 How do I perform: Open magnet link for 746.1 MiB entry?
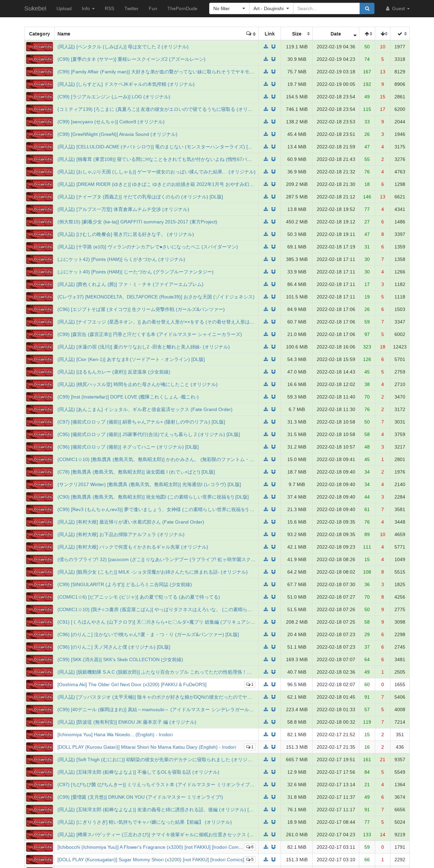273,109
